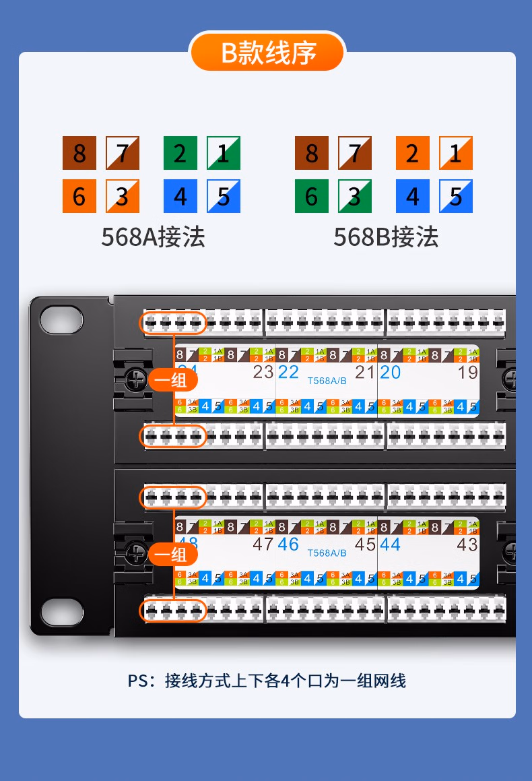Select the orange 2 square in 568B
The height and width of the screenshot is (781, 532).
pyautogui.click(x=413, y=153)
